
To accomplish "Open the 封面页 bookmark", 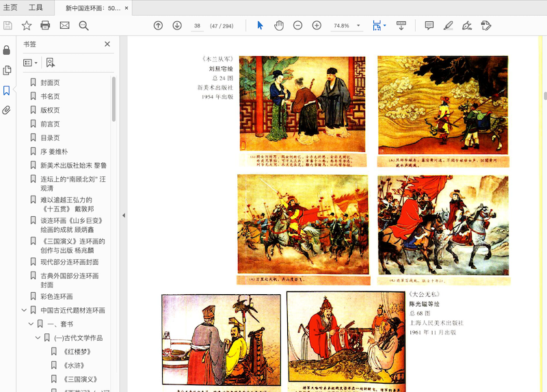I will pos(50,82).
